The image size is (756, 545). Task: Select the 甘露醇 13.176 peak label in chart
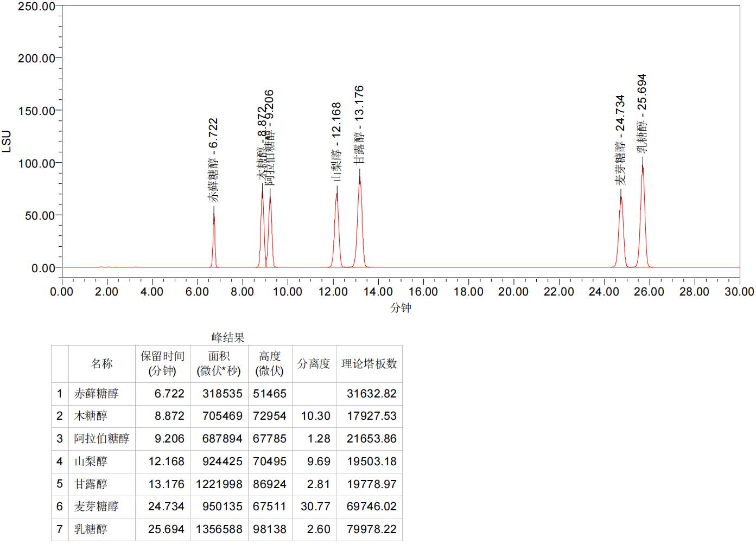point(359,125)
